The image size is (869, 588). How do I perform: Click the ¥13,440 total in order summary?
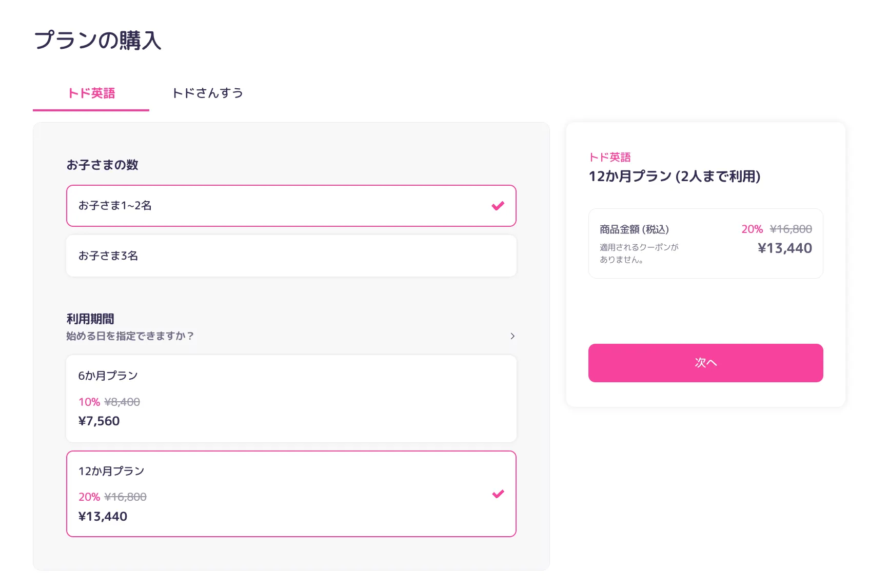pos(784,248)
